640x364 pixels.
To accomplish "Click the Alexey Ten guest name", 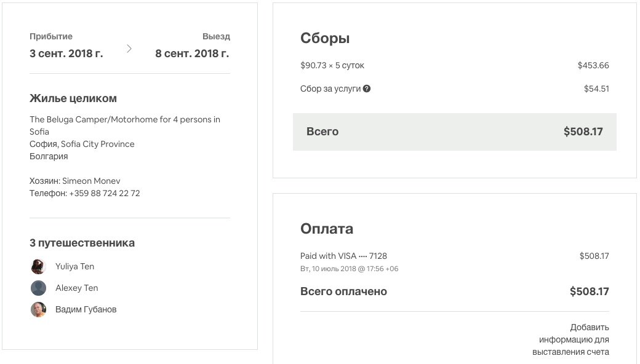I will click(76, 288).
